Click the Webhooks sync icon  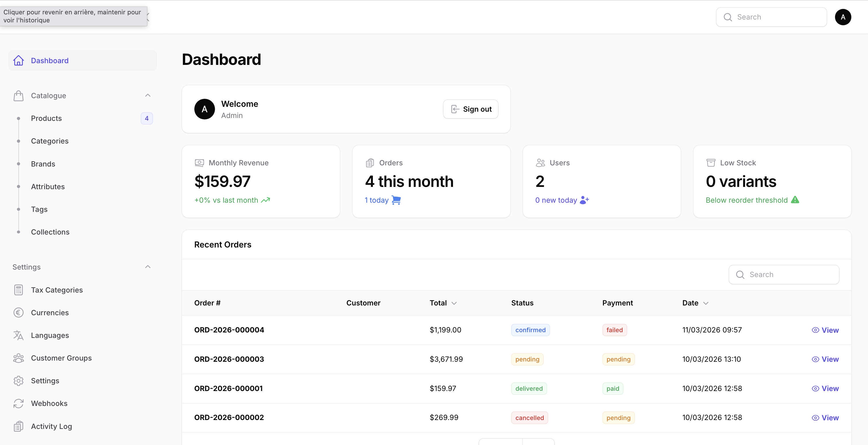(19, 404)
